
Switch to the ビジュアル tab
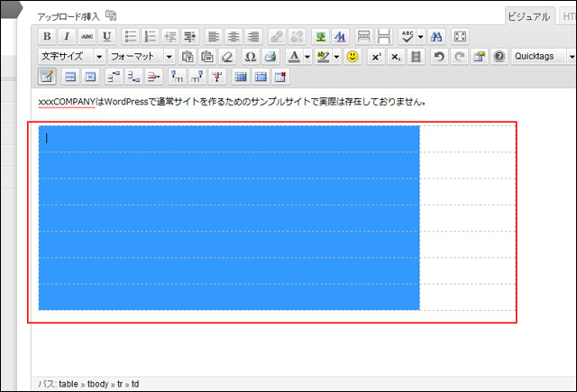pos(529,16)
